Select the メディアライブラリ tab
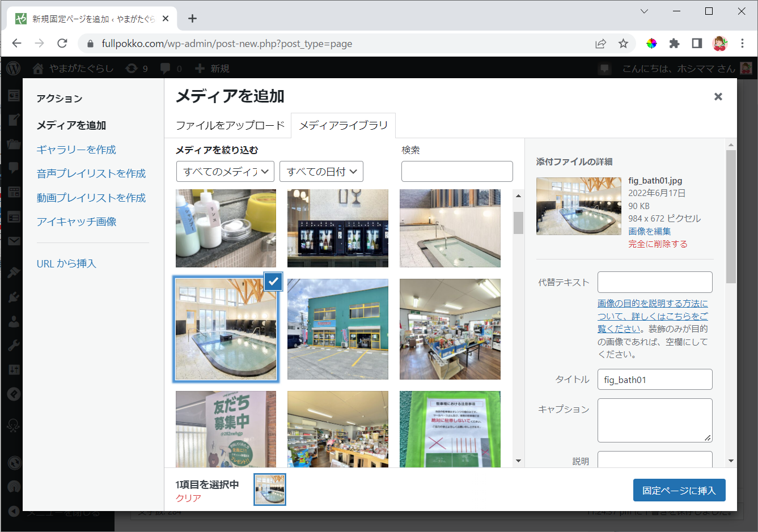The image size is (758, 532). (343, 125)
